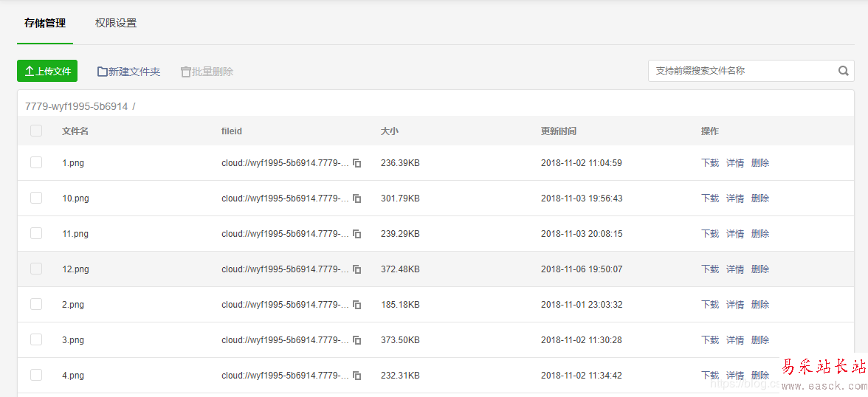Copy the fileid of 11.png

click(x=357, y=234)
